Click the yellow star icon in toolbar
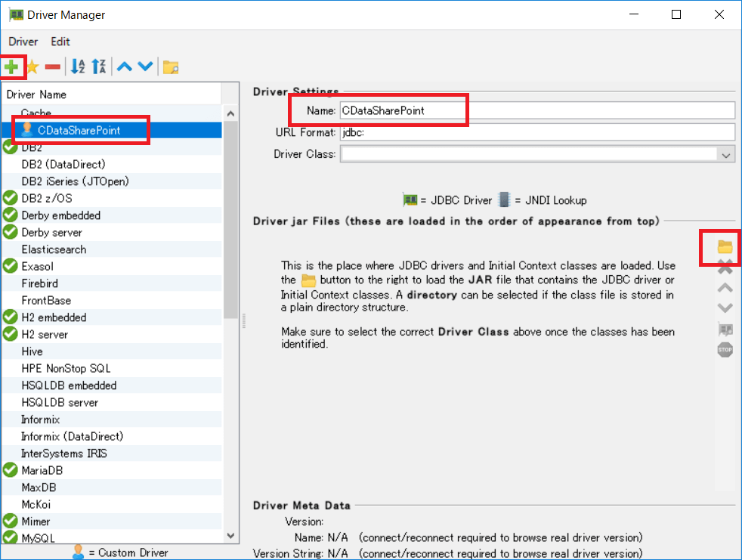 tap(32, 67)
